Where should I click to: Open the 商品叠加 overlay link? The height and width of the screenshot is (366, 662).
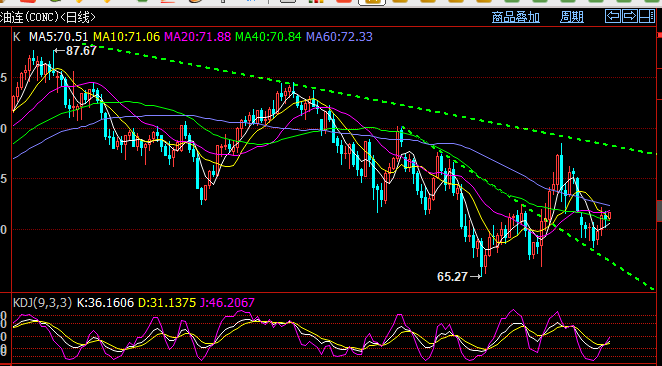click(516, 17)
